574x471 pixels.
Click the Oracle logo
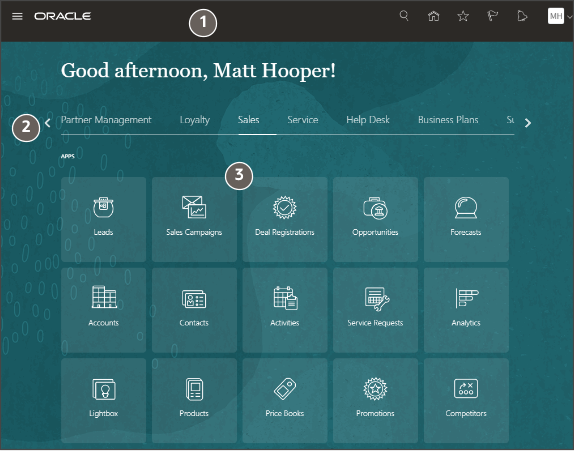[x=63, y=16]
